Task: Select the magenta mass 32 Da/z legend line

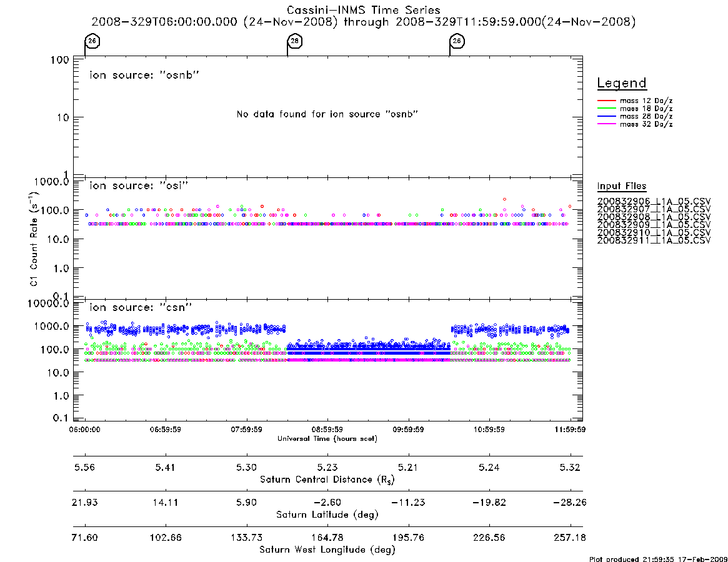Action: (x=606, y=124)
